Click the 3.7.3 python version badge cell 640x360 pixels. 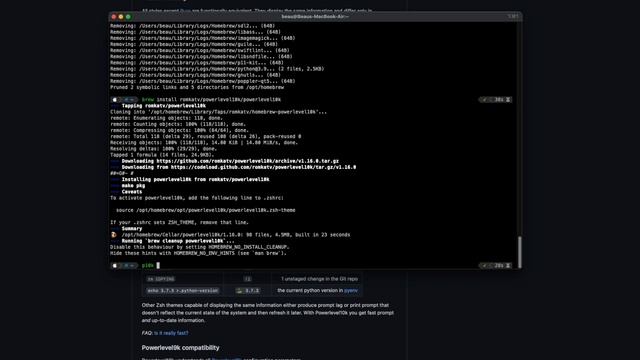pyautogui.click(x=248, y=291)
